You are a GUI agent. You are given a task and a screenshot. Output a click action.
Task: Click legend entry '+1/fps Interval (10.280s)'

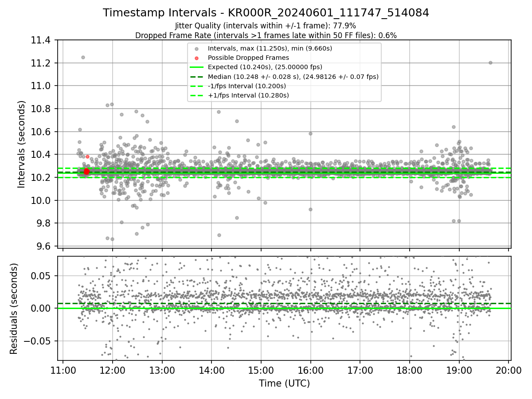pyautogui.click(x=248, y=95)
